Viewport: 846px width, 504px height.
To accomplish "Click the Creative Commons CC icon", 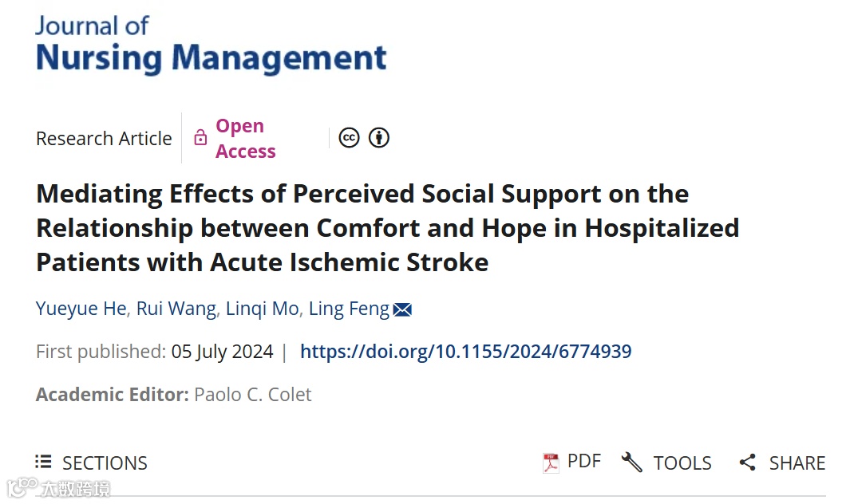I will (349, 138).
